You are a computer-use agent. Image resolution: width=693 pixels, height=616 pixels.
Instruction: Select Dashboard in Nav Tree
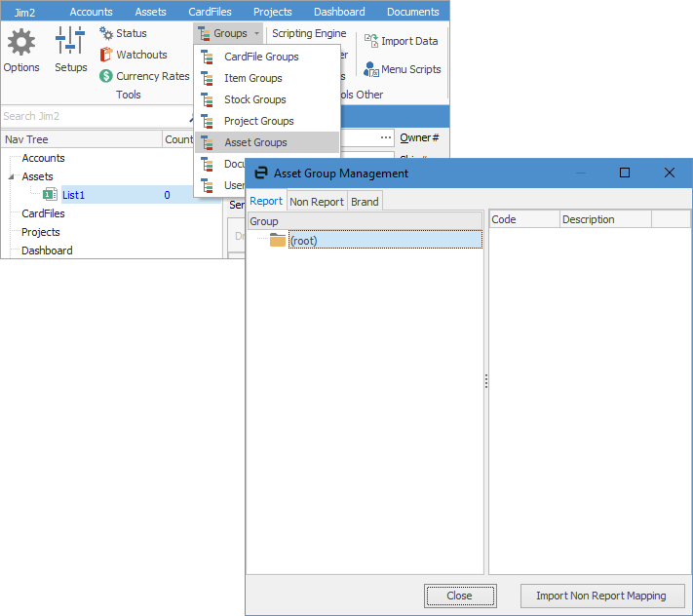tap(48, 251)
